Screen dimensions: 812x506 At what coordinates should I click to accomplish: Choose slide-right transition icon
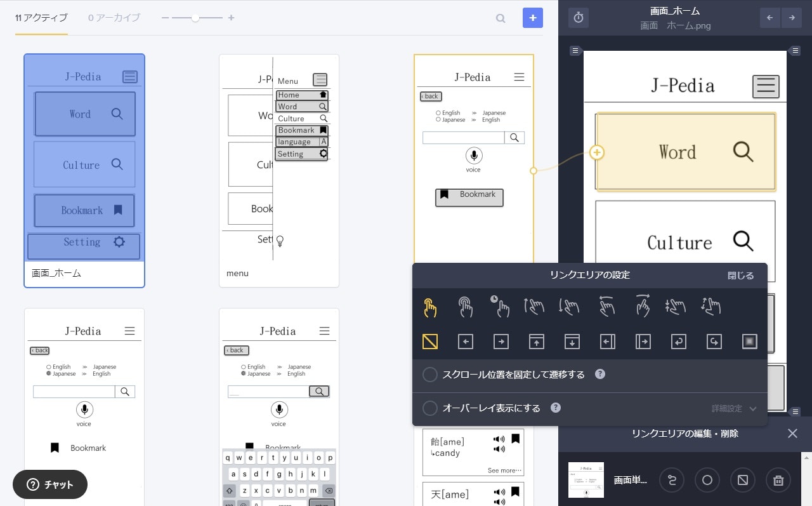click(501, 342)
